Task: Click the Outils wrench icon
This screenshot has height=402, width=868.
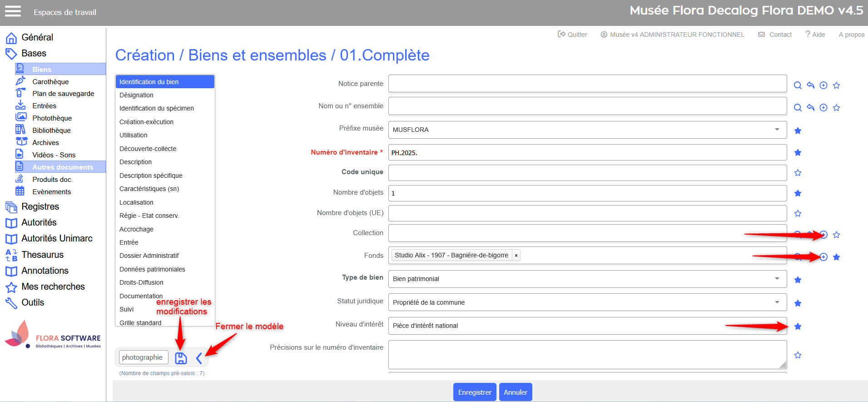Action: tap(11, 303)
